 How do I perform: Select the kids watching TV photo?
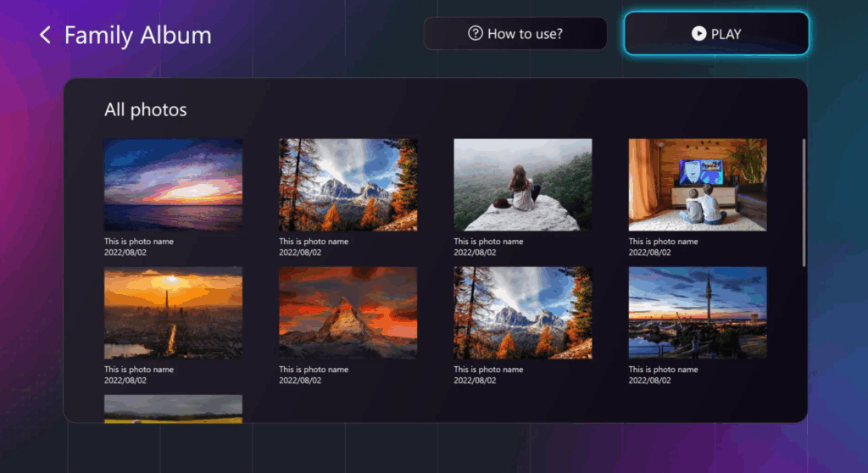pos(697,185)
